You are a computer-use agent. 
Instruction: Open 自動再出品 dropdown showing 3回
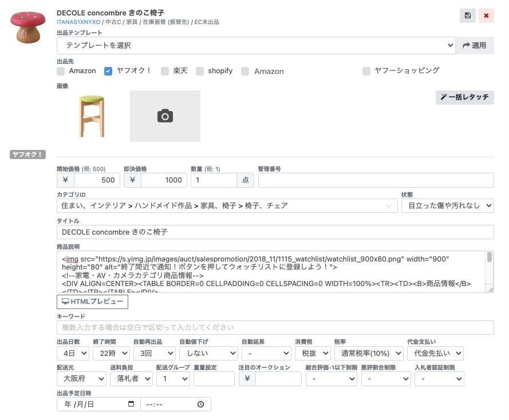point(155,353)
